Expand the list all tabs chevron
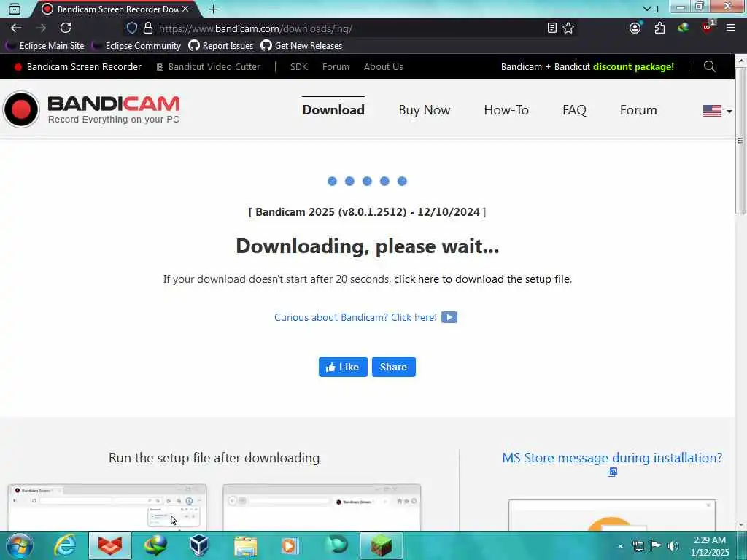This screenshot has height=560, width=747. coord(646,9)
